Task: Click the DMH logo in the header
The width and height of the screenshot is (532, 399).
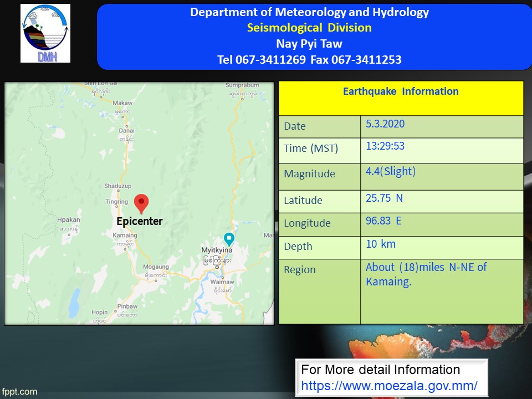Action: (x=45, y=33)
